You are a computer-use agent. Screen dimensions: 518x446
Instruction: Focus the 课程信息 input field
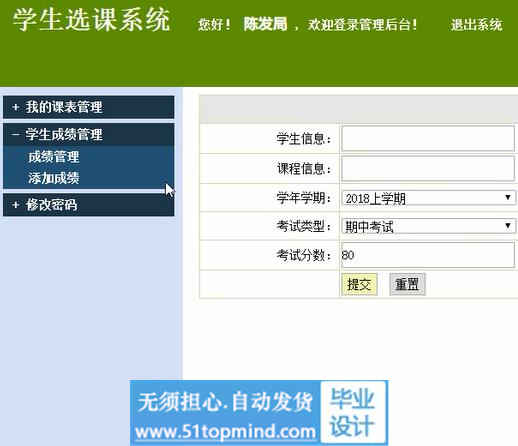coord(428,169)
